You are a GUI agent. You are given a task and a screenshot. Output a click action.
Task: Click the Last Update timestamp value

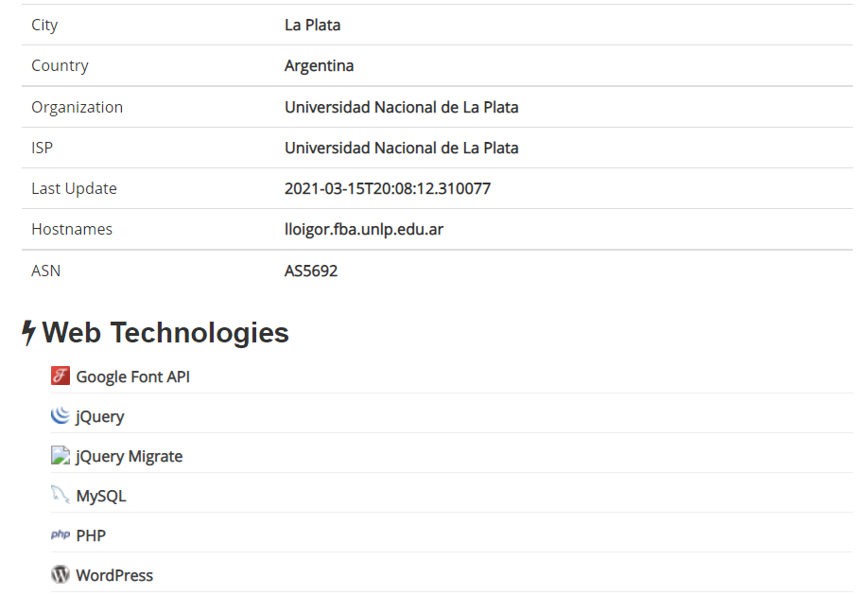click(x=388, y=189)
